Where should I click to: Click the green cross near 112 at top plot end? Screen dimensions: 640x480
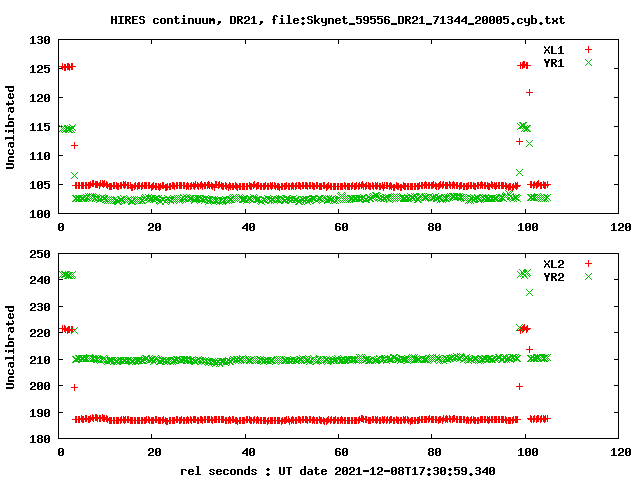point(529,144)
